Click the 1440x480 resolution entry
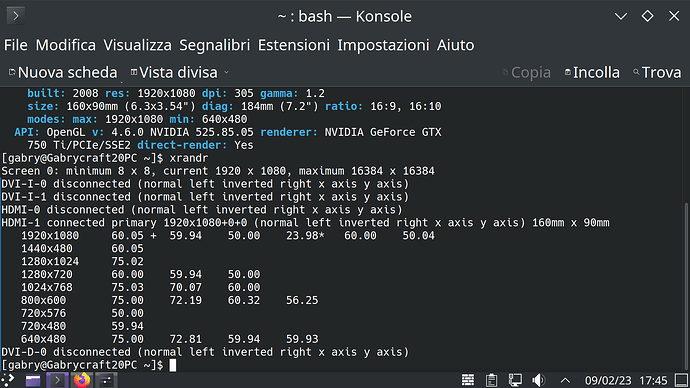Viewport: 690px width, 388px height. pos(47,249)
